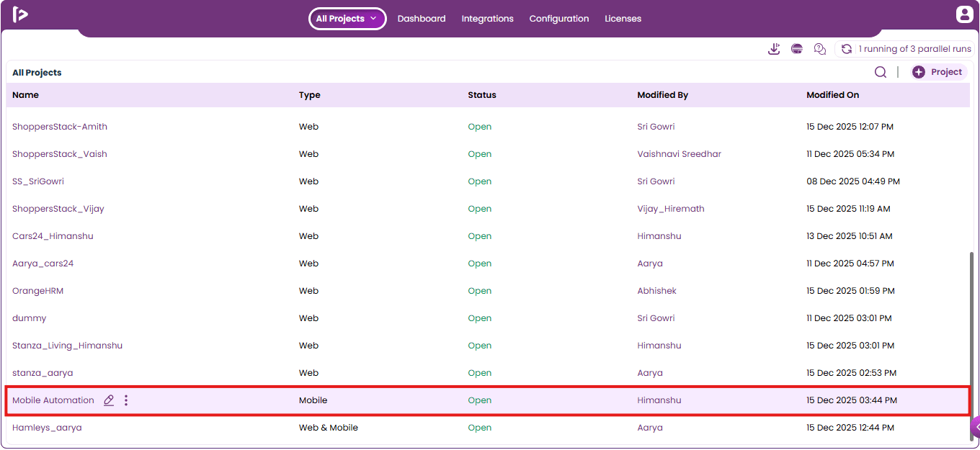Open the SS_SriGowri project
The height and width of the screenshot is (450, 980).
(38, 181)
